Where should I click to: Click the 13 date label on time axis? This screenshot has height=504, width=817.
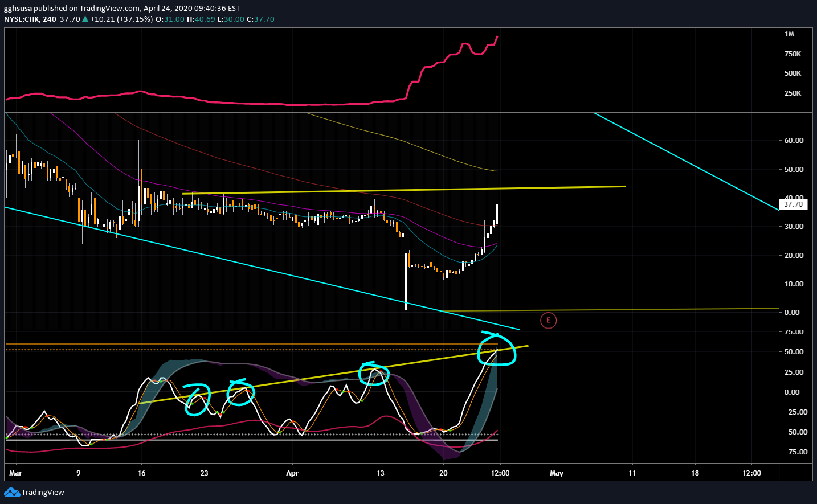(381, 473)
